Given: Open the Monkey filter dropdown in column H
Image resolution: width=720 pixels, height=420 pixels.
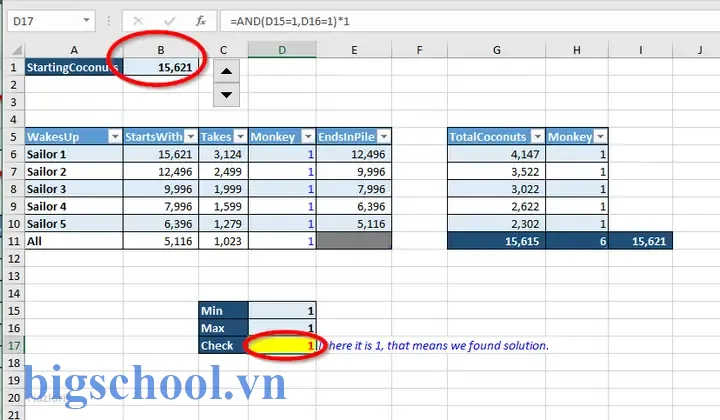Looking at the screenshot, I should (600, 137).
